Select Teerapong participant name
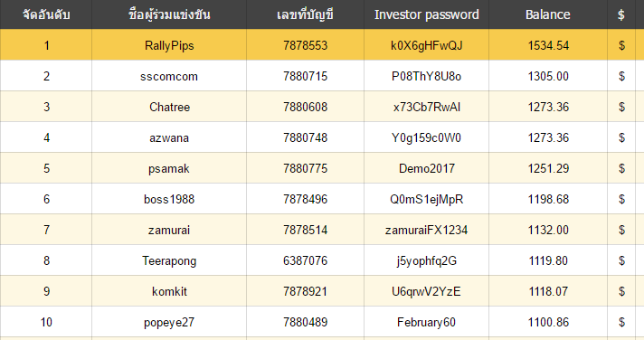 169,260
